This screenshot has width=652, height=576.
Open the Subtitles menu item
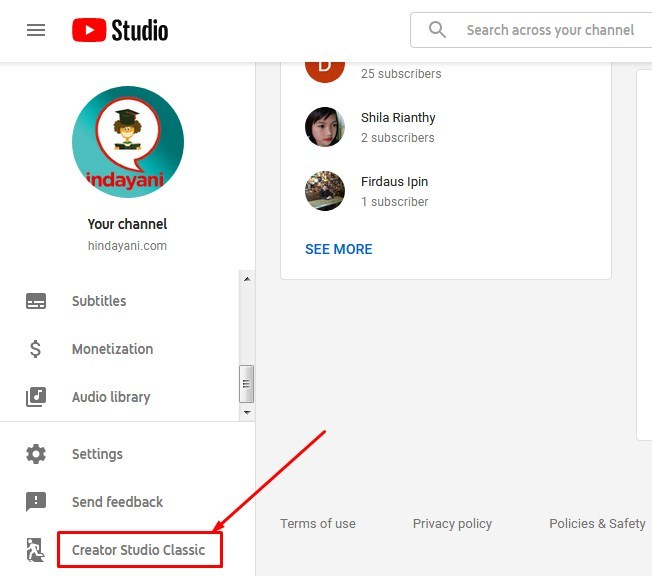point(99,301)
